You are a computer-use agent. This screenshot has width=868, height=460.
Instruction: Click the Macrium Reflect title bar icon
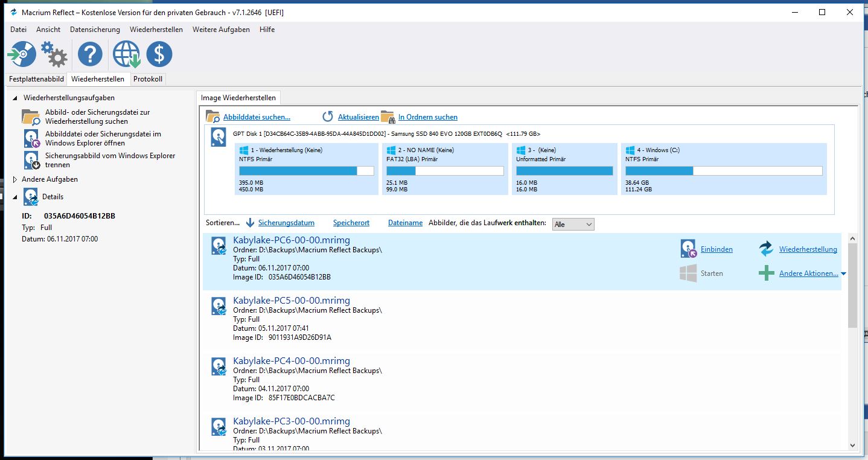tap(13, 12)
